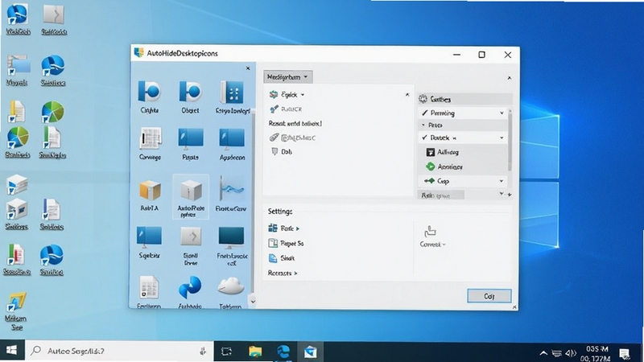
Task: Collapse the Egelck list with its up caret
Action: coord(407,95)
